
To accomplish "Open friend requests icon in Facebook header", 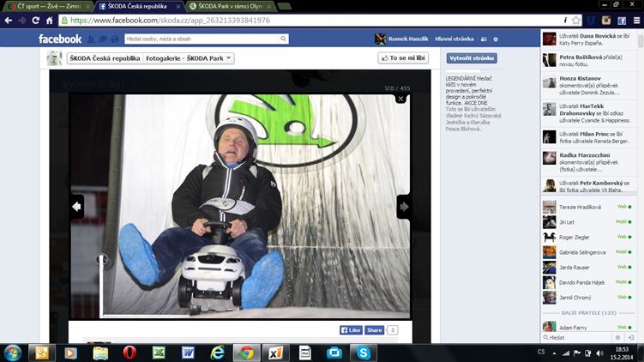I will [x=91, y=39].
